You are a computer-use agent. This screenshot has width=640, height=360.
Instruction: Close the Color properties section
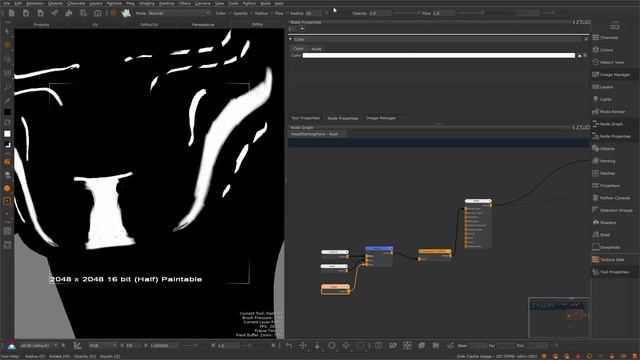tap(586, 39)
